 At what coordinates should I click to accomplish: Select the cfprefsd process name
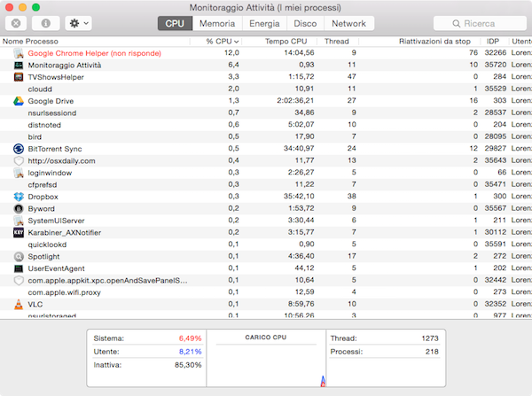pyautogui.click(x=43, y=185)
